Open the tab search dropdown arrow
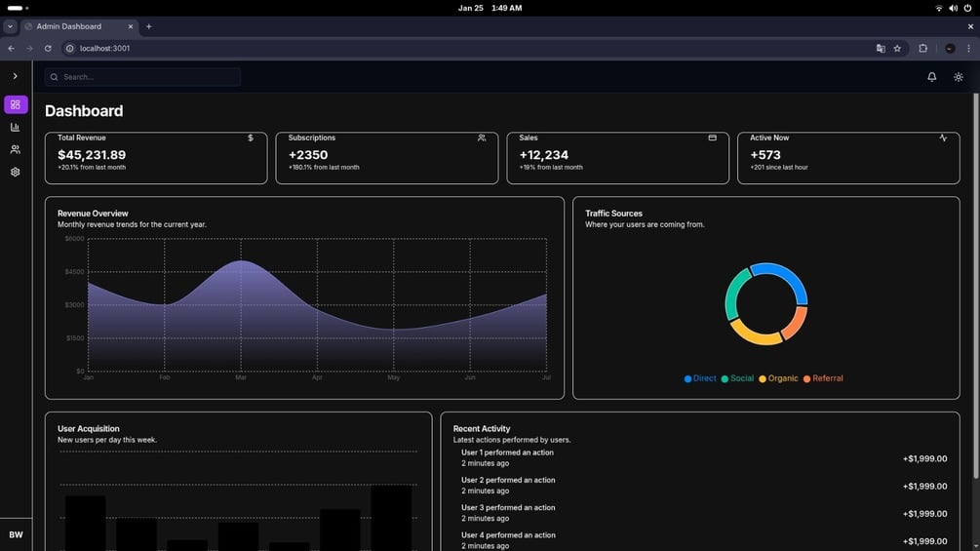 10,26
